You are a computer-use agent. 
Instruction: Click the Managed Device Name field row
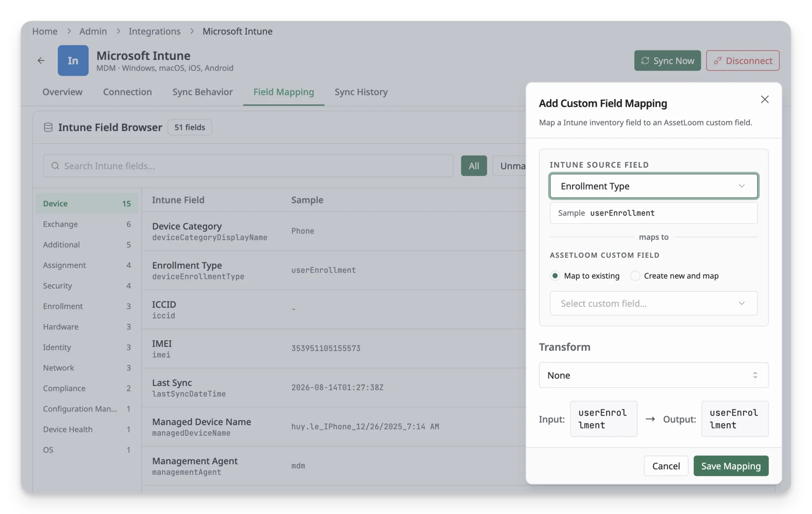334,427
